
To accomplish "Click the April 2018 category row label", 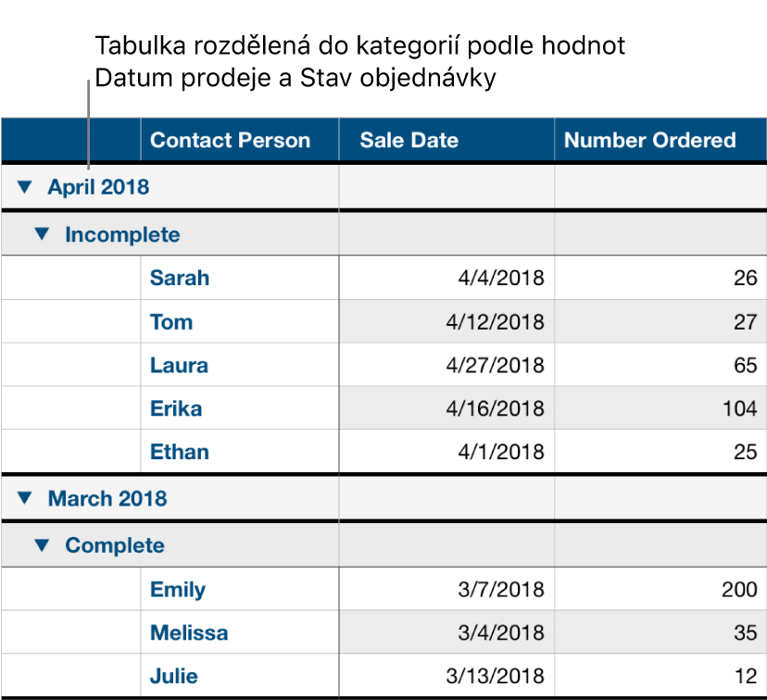I will click(97, 187).
